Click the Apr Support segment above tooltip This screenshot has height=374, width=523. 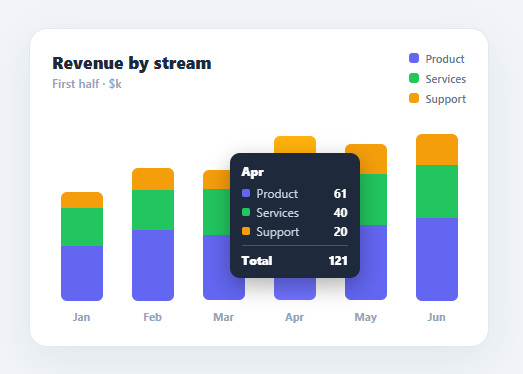point(295,144)
